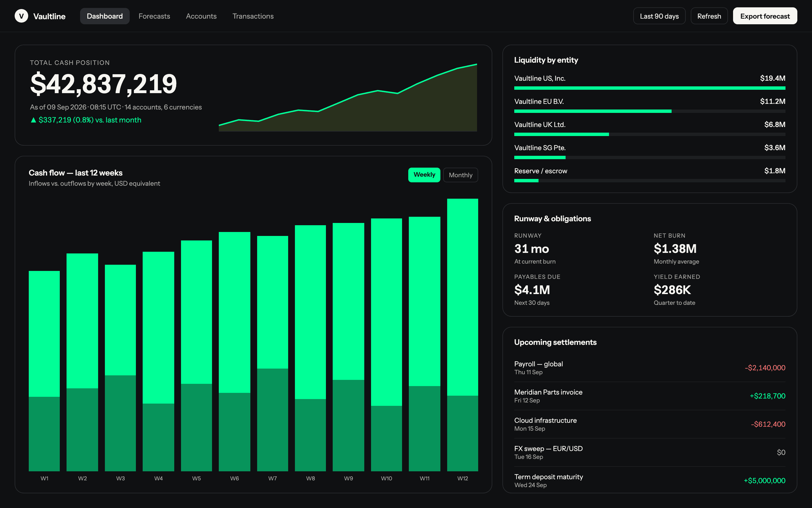
Task: Open the Term deposit maturity row
Action: [x=650, y=480]
